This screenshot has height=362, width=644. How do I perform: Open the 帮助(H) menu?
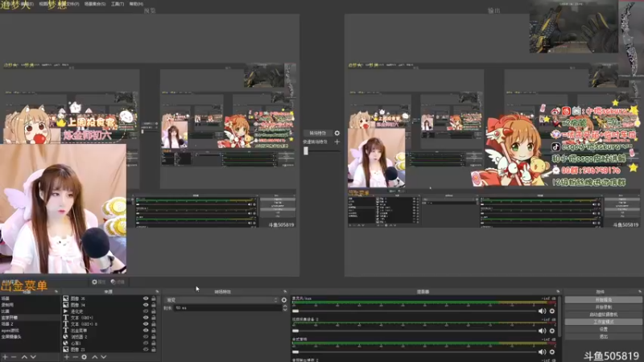[x=136, y=4]
